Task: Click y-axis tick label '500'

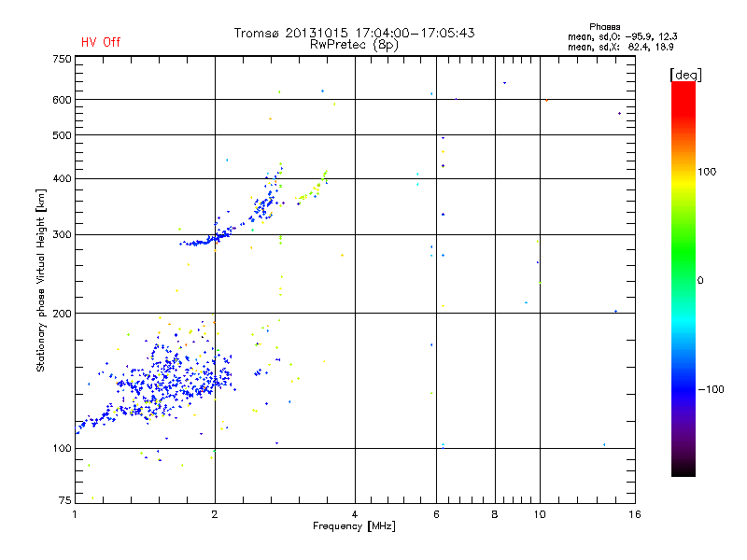Action: click(62, 135)
